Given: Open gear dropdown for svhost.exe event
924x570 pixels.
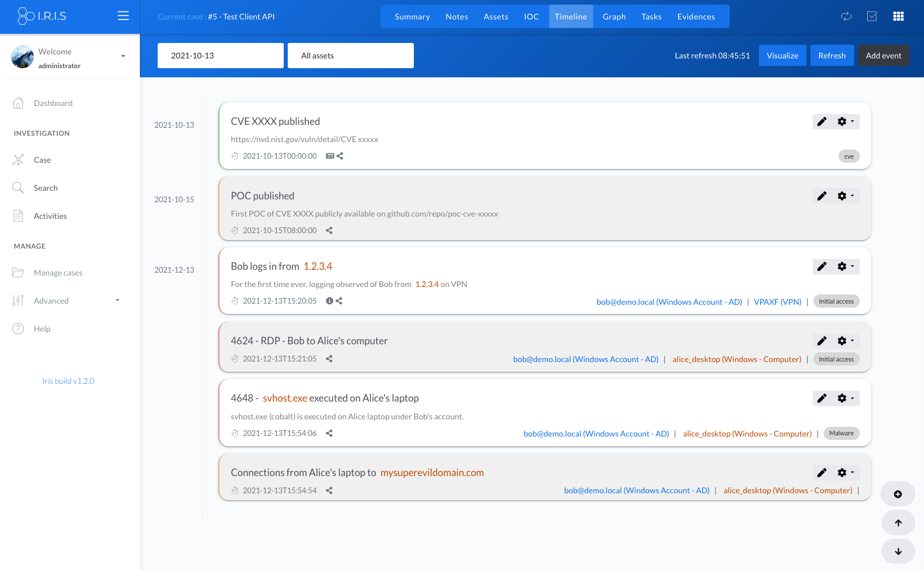Looking at the screenshot, I should click(845, 398).
